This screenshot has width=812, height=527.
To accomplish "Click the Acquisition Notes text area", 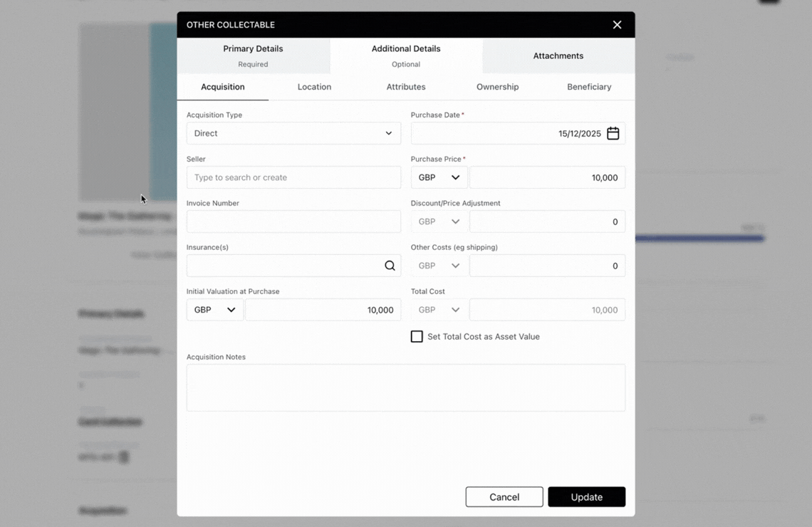I will tap(406, 387).
